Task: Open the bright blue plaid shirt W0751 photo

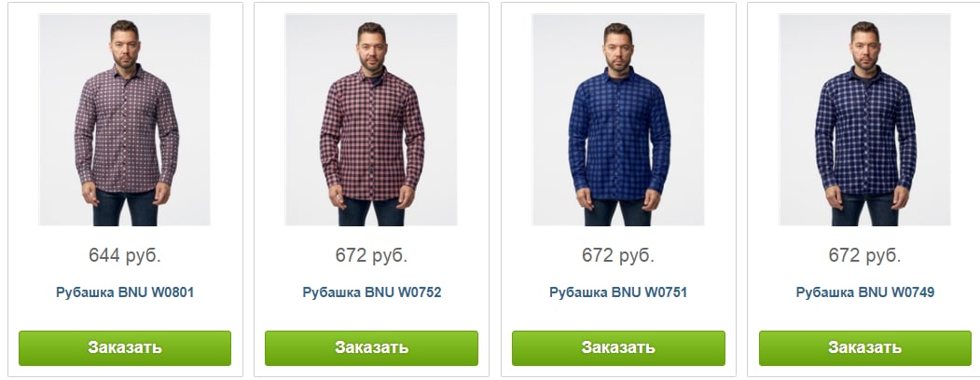Action: tap(618, 120)
